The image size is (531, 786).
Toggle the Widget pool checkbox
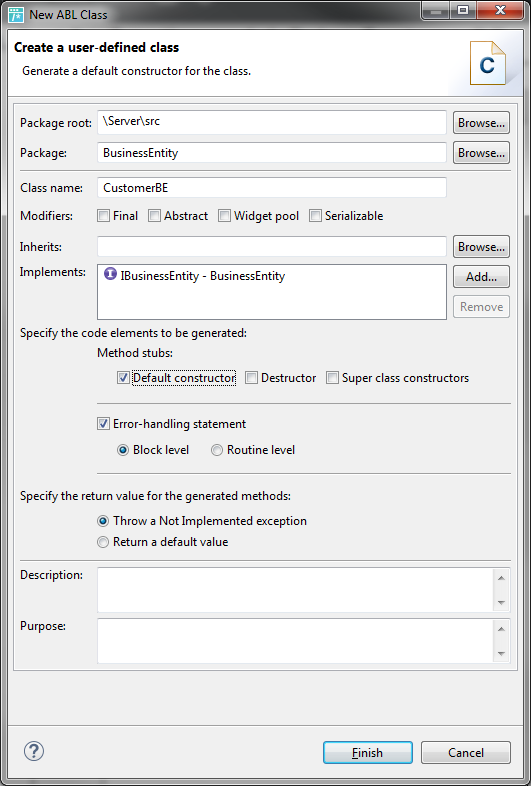tap(225, 216)
